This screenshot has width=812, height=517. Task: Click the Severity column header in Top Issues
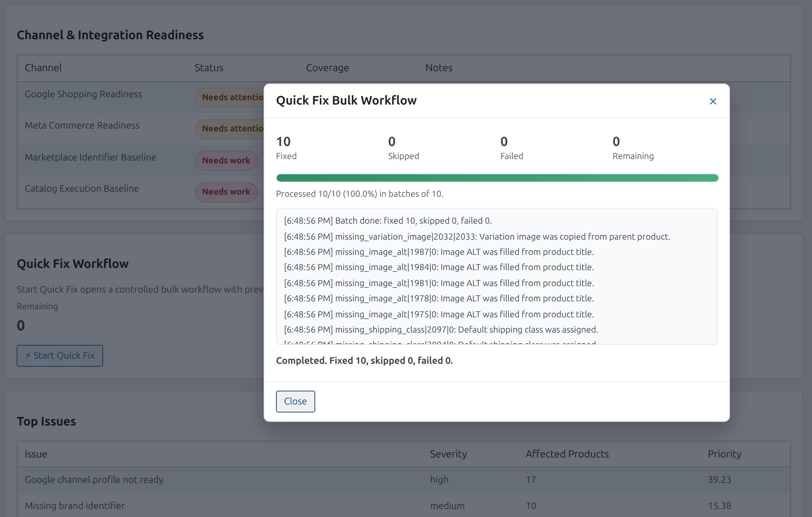tap(448, 454)
